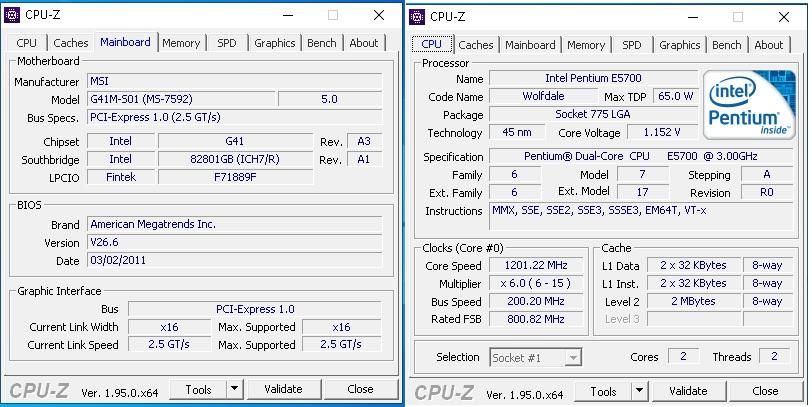Click the Tools button in the right window
This screenshot has width=812, height=407.
[603, 392]
